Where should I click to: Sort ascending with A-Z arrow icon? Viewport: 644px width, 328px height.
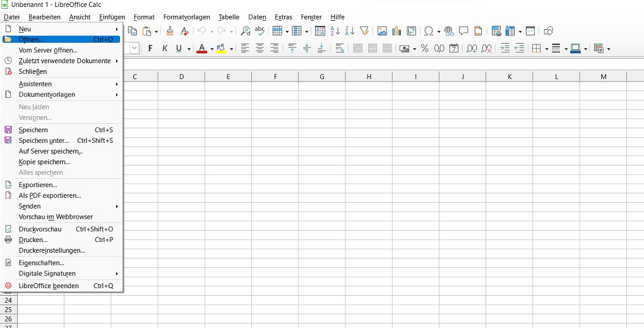[x=335, y=31]
